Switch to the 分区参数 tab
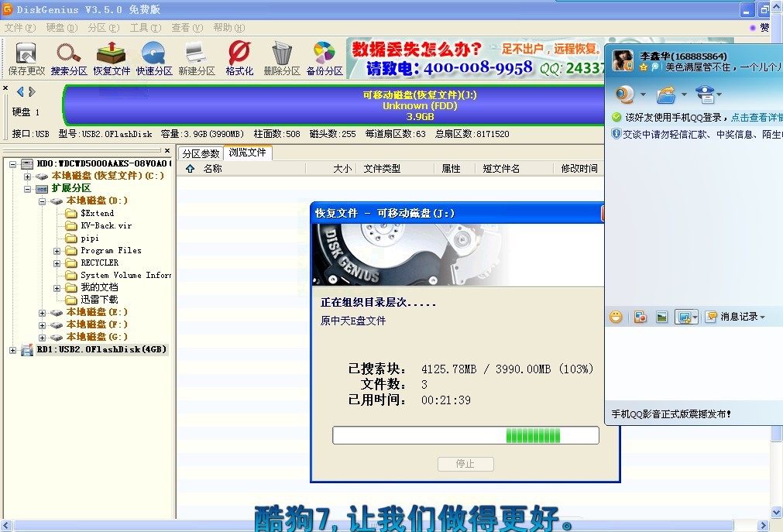The image size is (783, 532). 201,153
